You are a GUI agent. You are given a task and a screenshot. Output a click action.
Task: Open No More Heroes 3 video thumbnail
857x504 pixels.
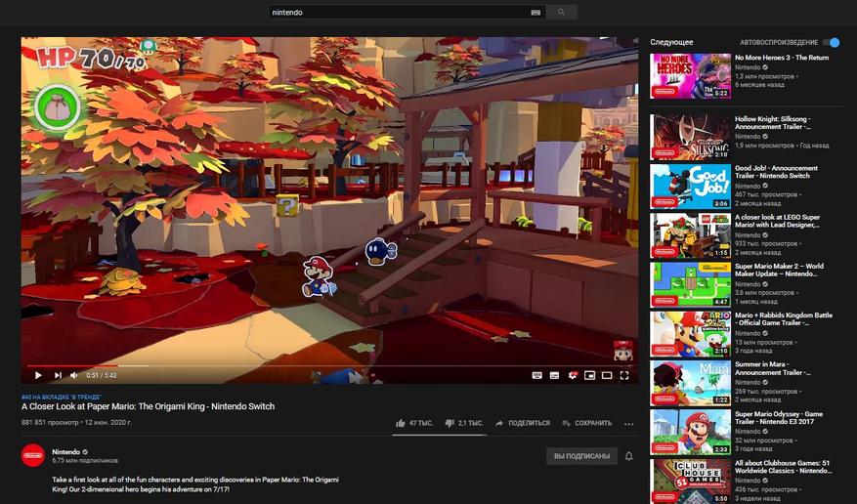(x=690, y=76)
